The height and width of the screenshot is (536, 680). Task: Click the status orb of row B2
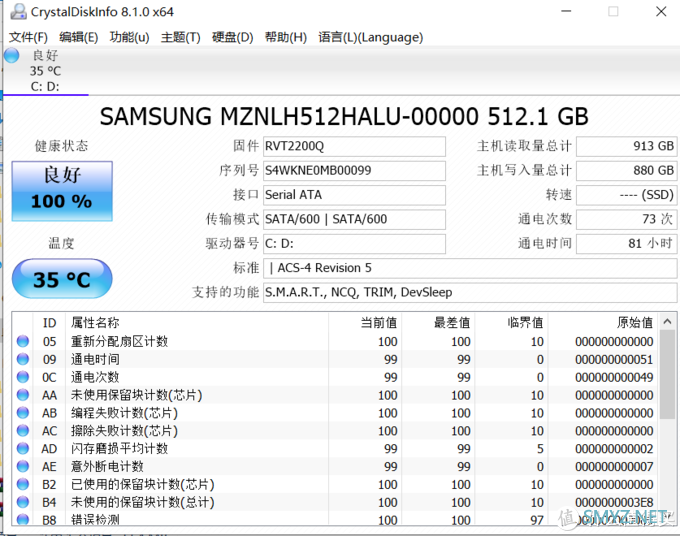click(x=23, y=484)
